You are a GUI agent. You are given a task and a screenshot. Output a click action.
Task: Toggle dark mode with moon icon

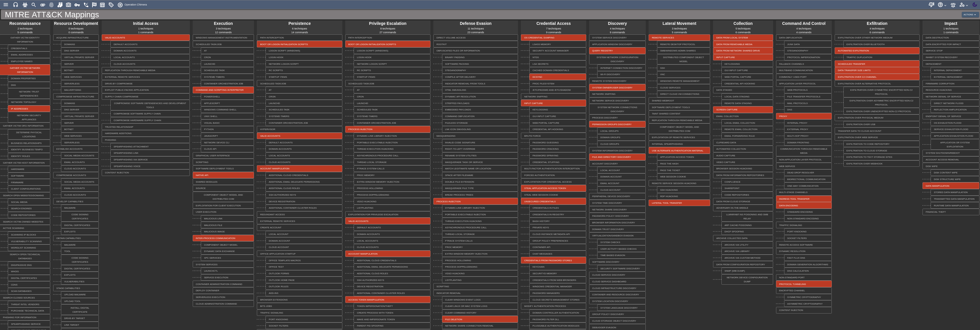pos(975,5)
